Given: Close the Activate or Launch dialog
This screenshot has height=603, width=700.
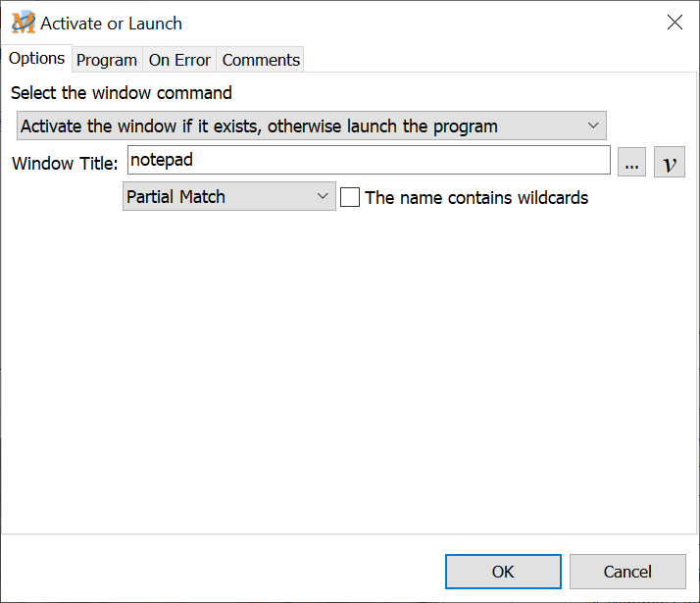Looking at the screenshot, I should pyautogui.click(x=675, y=23).
